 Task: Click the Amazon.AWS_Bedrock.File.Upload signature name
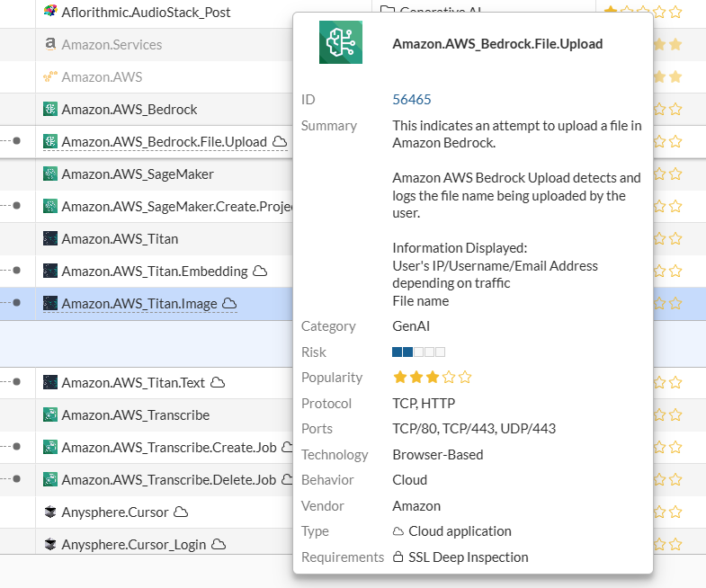165,142
